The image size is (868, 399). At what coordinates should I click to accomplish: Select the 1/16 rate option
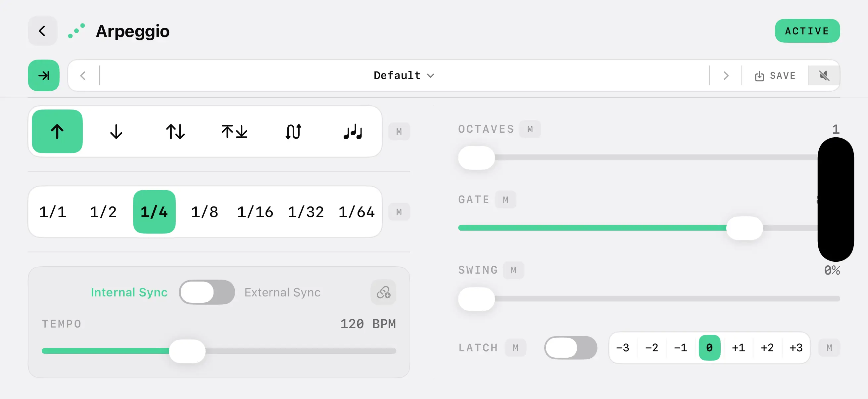255,212
